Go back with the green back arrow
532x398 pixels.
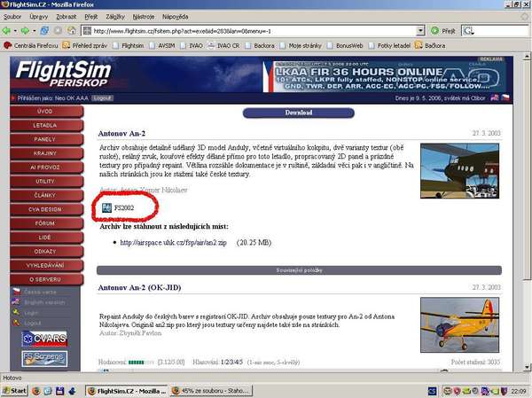click(6, 31)
